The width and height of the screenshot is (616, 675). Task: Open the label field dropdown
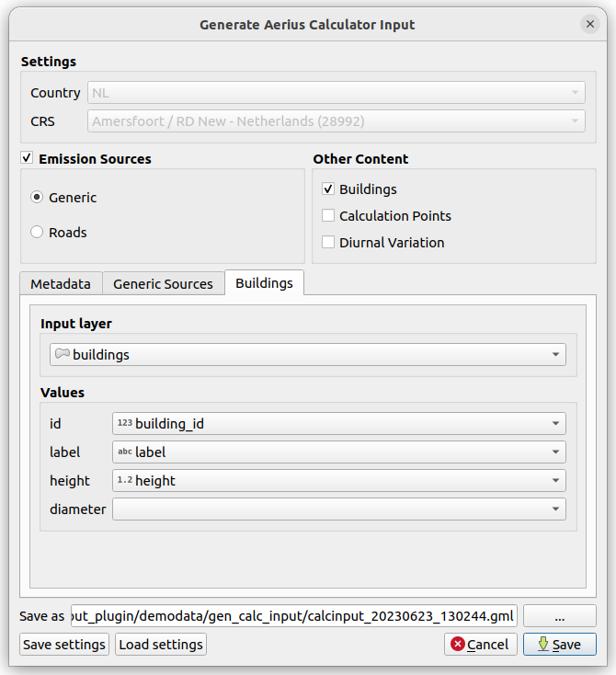338,452
